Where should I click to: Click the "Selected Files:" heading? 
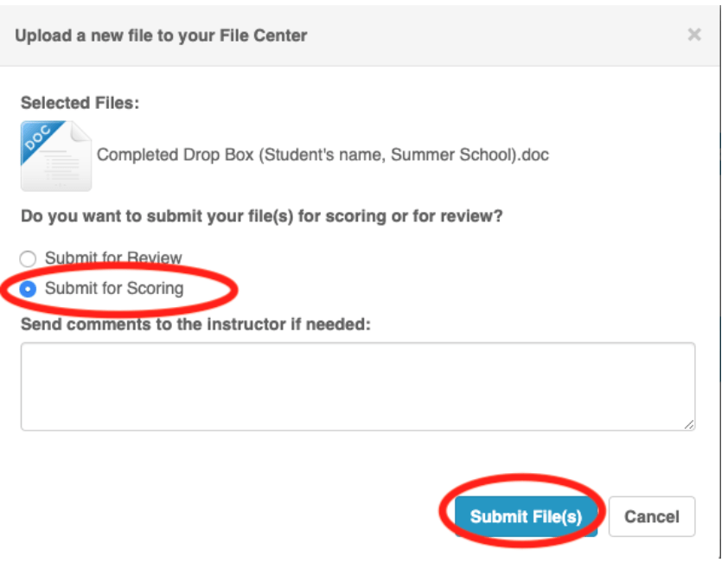(x=80, y=103)
